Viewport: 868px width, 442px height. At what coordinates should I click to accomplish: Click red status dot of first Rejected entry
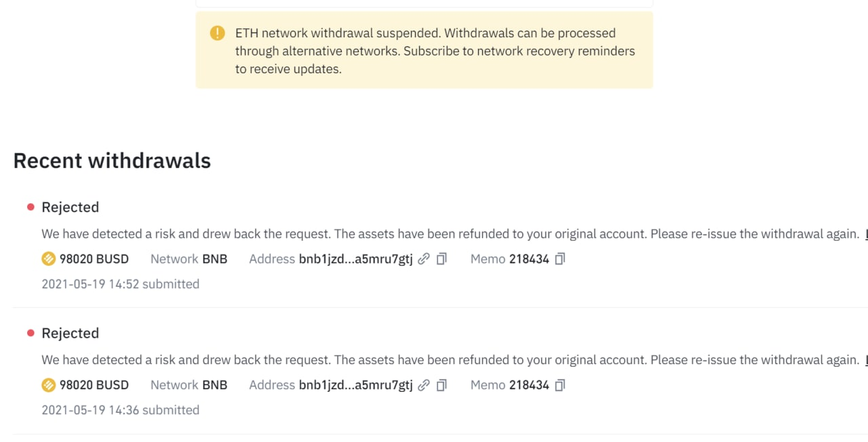31,207
